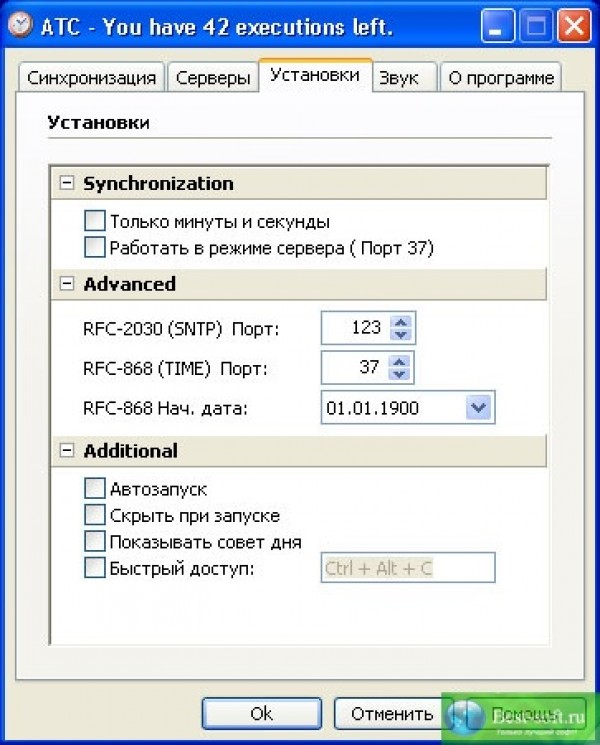This screenshot has height=745, width=600.
Task: Increase the RFC-868 TIME port value
Action: click(399, 361)
